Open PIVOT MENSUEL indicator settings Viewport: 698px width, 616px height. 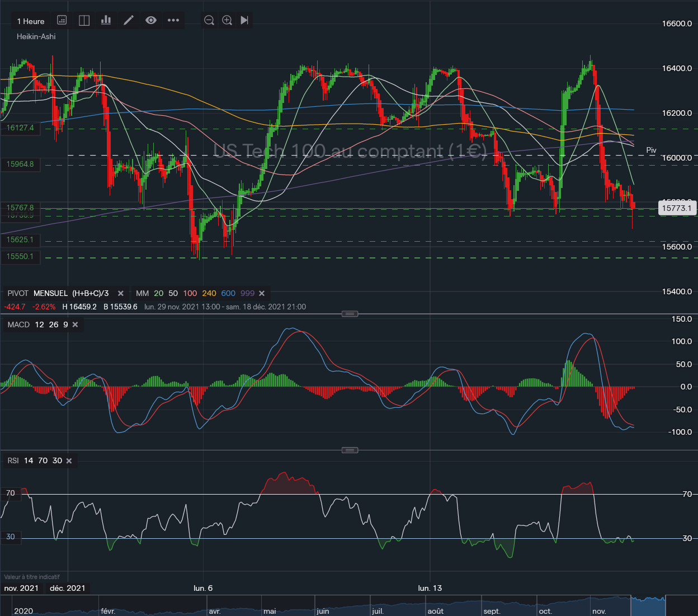point(58,293)
